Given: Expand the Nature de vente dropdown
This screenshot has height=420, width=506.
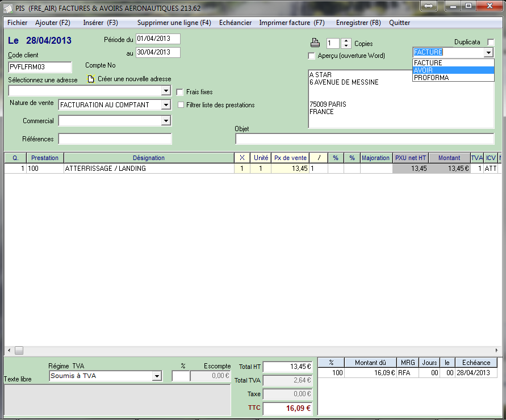Looking at the screenshot, I should point(165,105).
